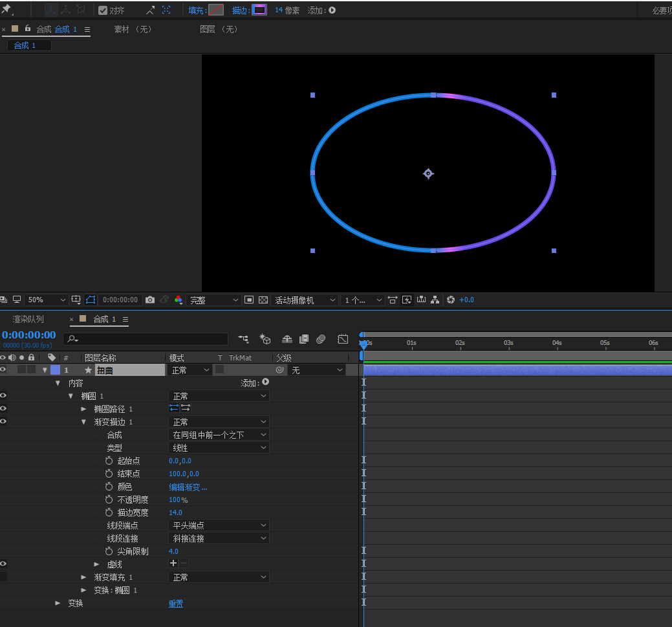Image resolution: width=672 pixels, height=627 pixels.
Task: Select the 合成 1 breadcrumb tab
Action: pyautogui.click(x=28, y=45)
